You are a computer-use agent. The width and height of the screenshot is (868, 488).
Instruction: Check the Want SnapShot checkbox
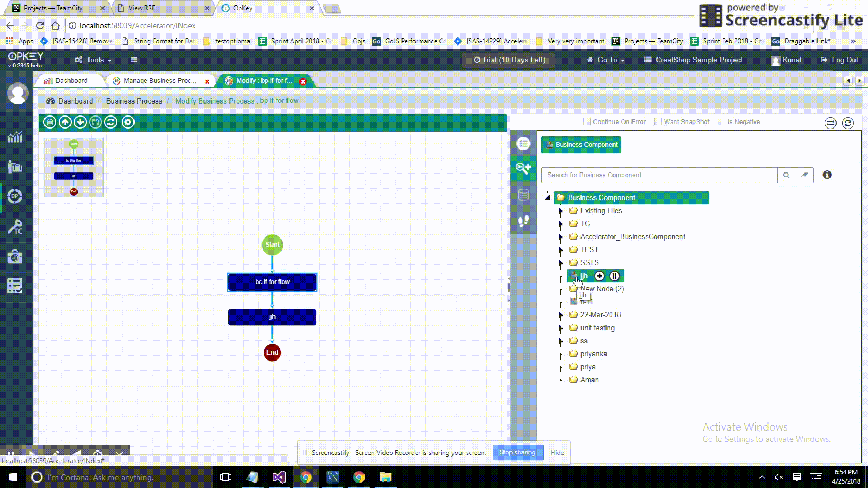click(658, 121)
